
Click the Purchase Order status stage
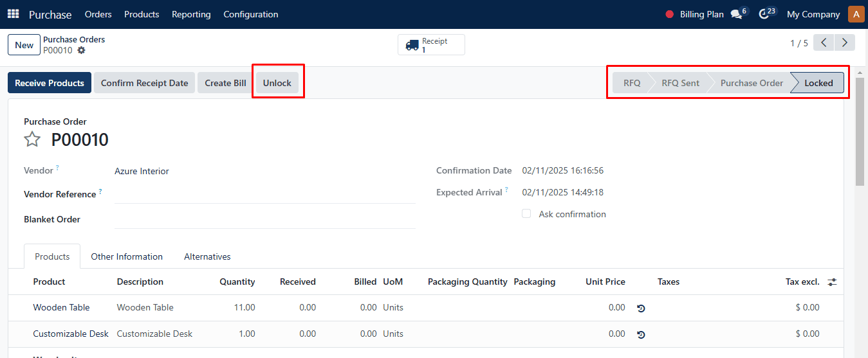(x=752, y=83)
